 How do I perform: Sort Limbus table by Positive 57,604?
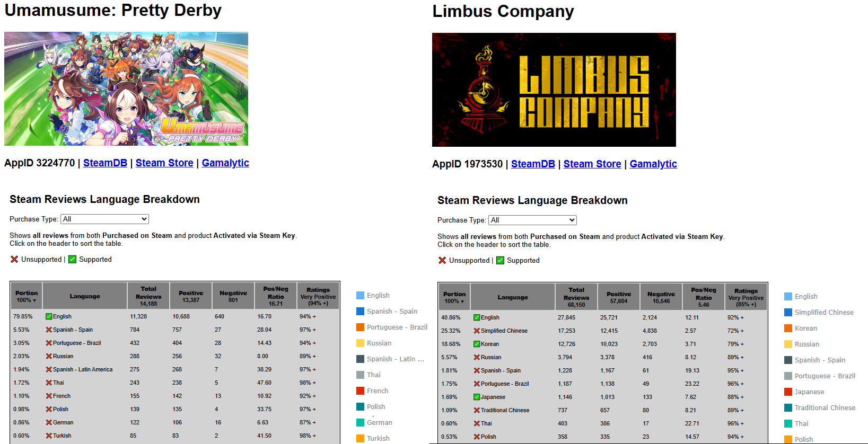coord(619,297)
